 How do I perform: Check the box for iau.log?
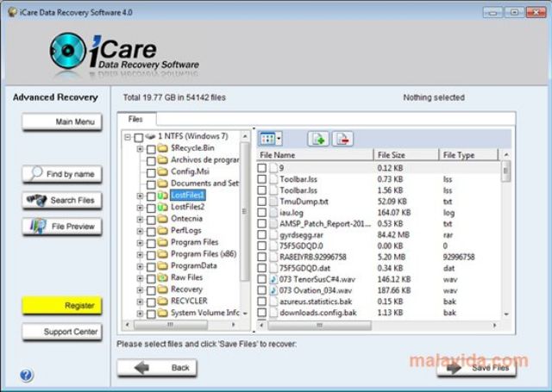click(262, 211)
